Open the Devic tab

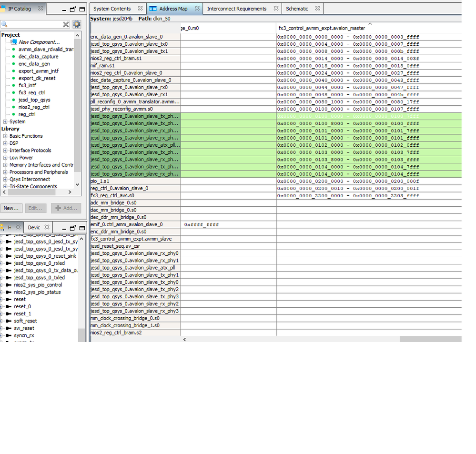pos(34,227)
